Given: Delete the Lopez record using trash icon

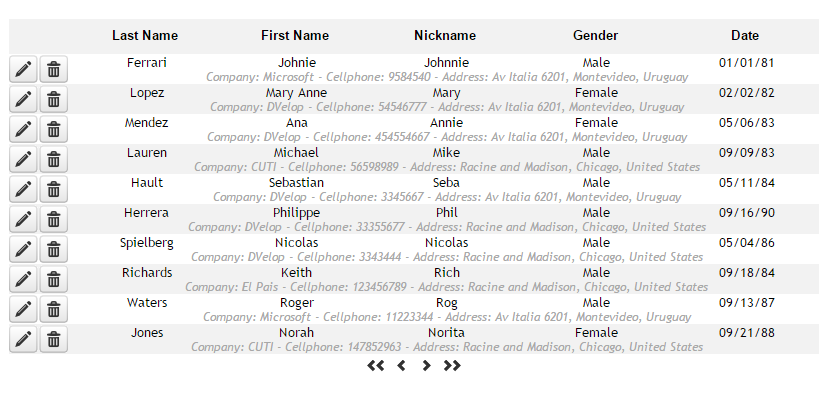Looking at the screenshot, I should point(54,99).
